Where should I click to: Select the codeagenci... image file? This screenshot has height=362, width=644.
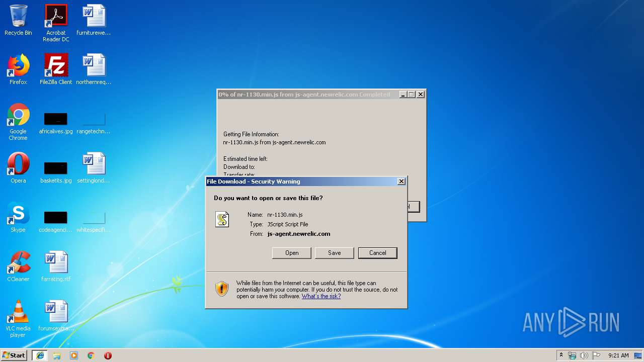[x=56, y=222]
